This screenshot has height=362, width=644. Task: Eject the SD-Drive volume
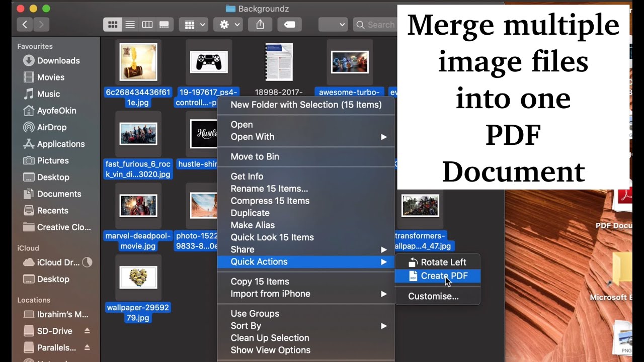(87, 331)
